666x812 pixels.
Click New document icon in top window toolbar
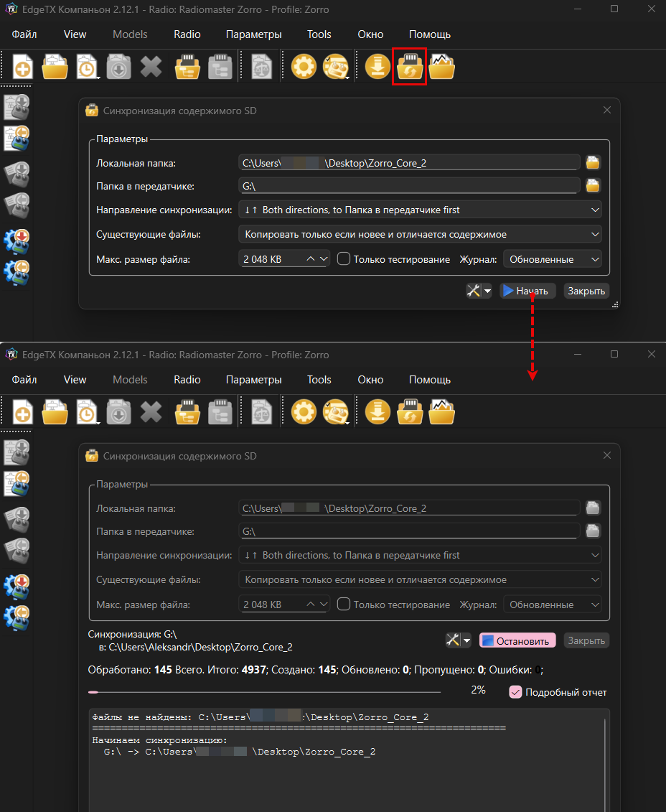22,66
